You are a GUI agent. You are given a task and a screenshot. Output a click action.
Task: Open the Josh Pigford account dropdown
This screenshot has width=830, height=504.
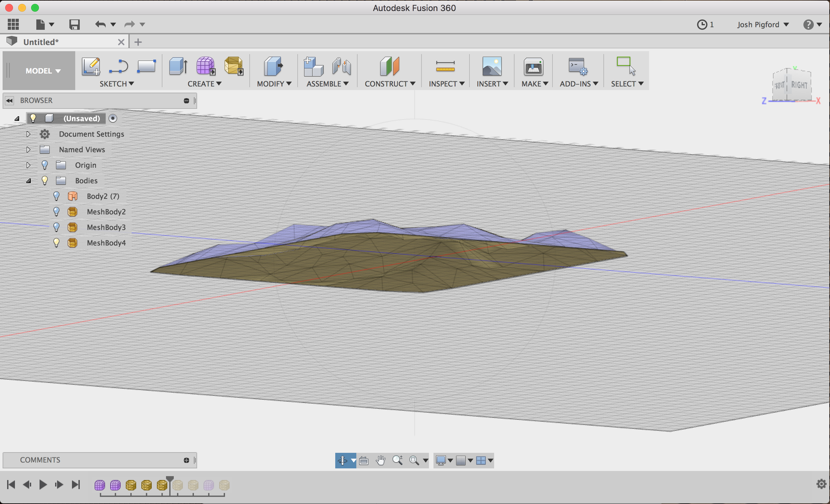click(x=763, y=25)
